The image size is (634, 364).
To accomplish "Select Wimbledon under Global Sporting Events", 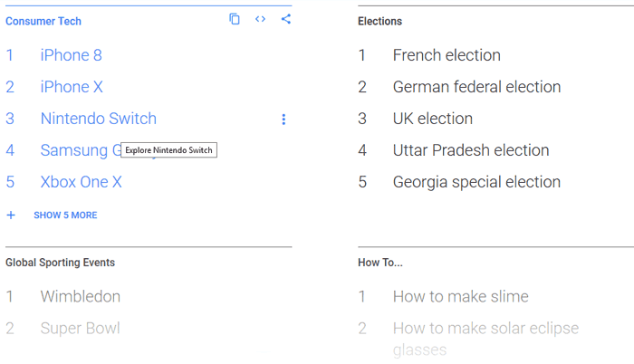I will click(x=81, y=296).
